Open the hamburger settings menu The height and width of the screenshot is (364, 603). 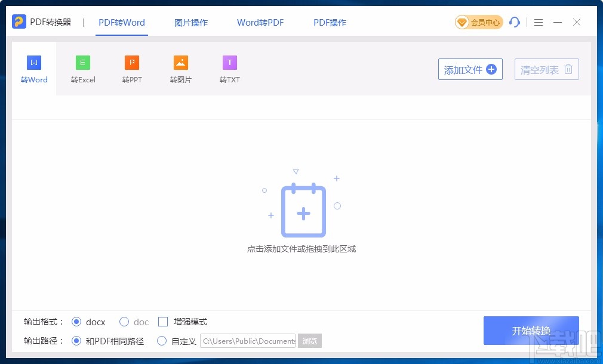tap(538, 22)
